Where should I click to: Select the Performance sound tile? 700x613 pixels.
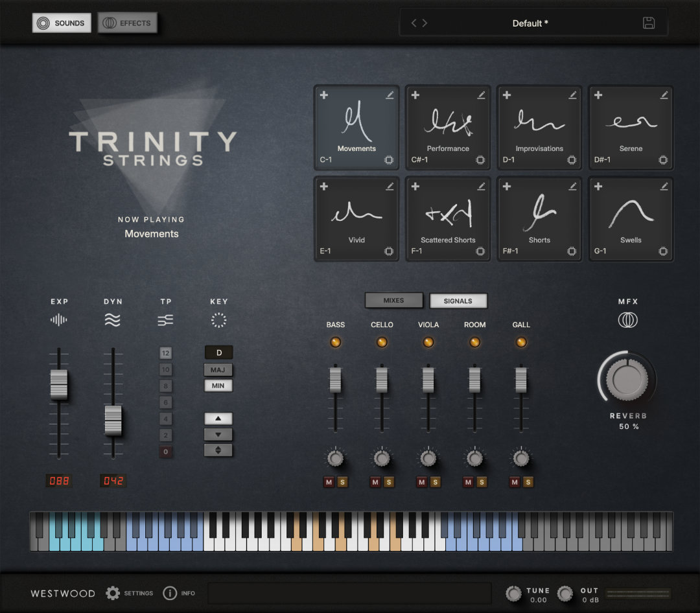tap(448, 128)
